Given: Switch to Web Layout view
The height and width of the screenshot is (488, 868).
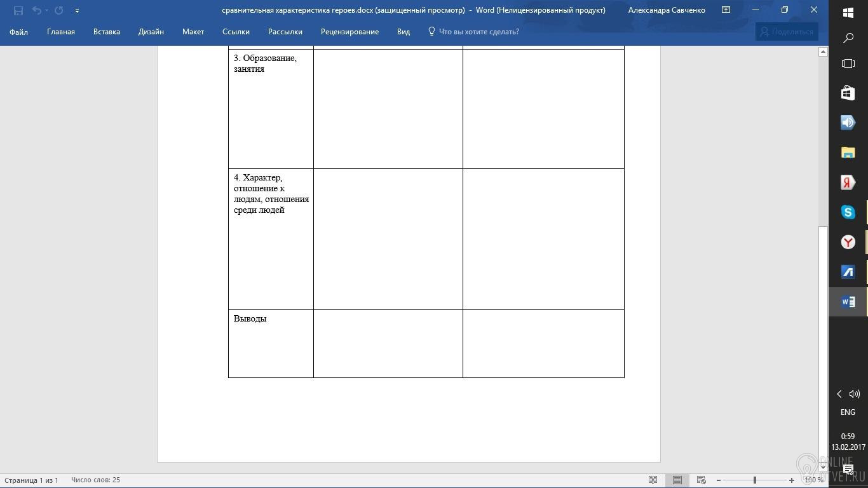Looking at the screenshot, I should pos(702,480).
